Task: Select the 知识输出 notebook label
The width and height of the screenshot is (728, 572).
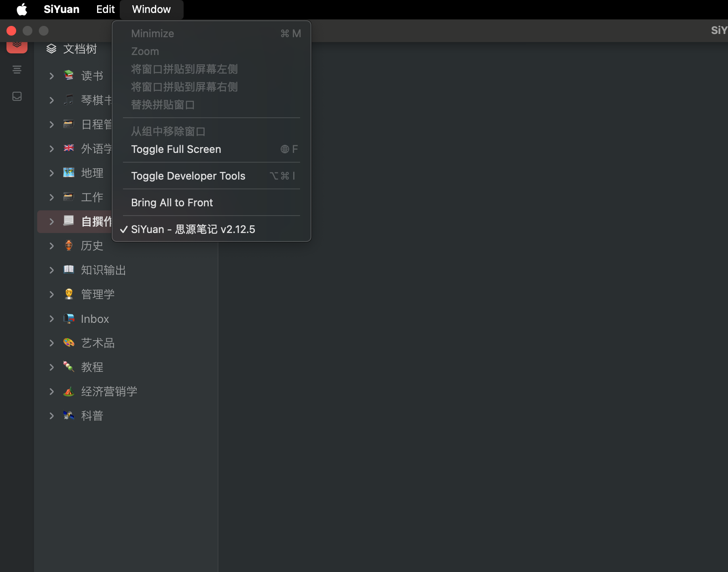Action: click(x=104, y=270)
